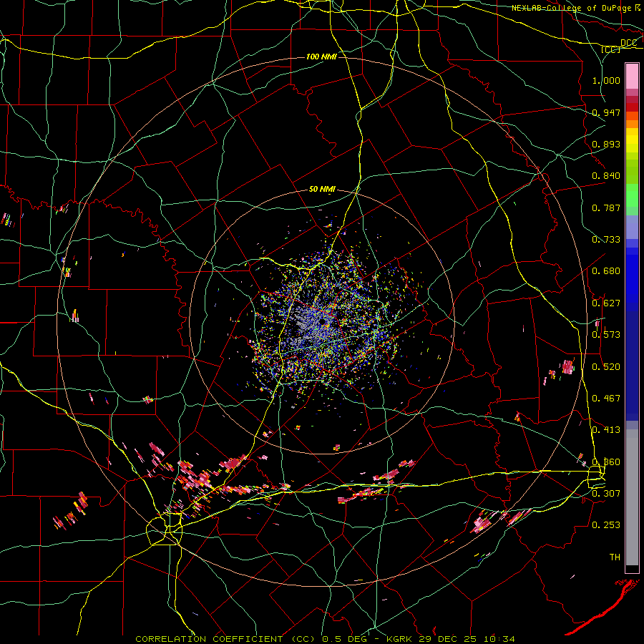Screen dimensions: 644x644
Task: Click the 0.680 legend value
Action: click(606, 271)
